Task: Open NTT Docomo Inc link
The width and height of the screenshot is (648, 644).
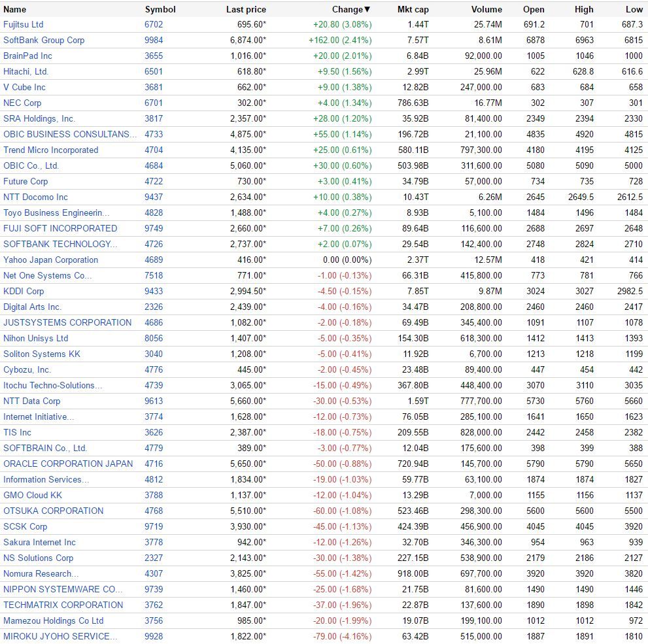Action: 35,197
